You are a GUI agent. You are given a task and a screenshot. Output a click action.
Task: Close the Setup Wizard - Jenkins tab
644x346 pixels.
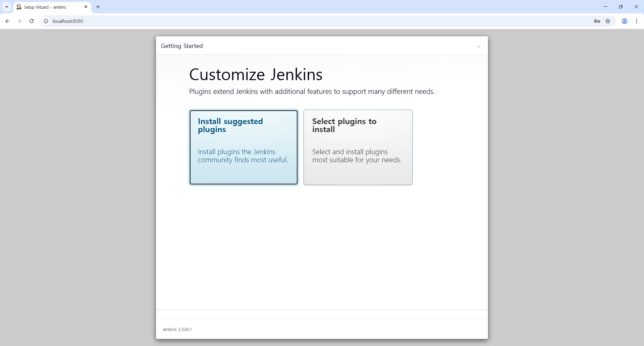[86, 7]
